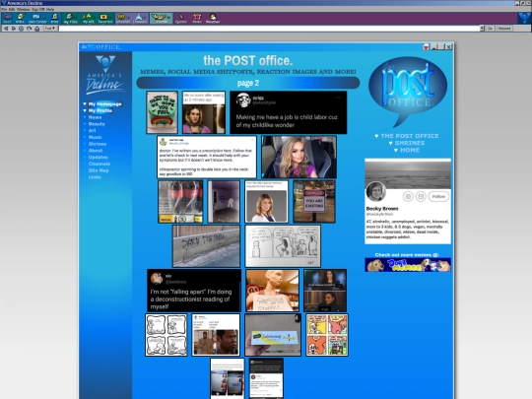
Task: Open the address bar history dropdown
Action: tap(482, 29)
